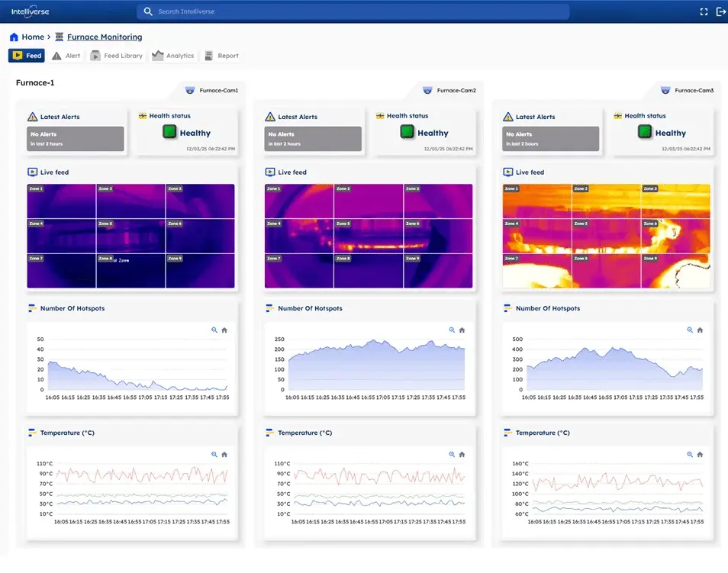The height and width of the screenshot is (573, 728).
Task: Click the logout icon in the top bar
Action: pos(721,11)
